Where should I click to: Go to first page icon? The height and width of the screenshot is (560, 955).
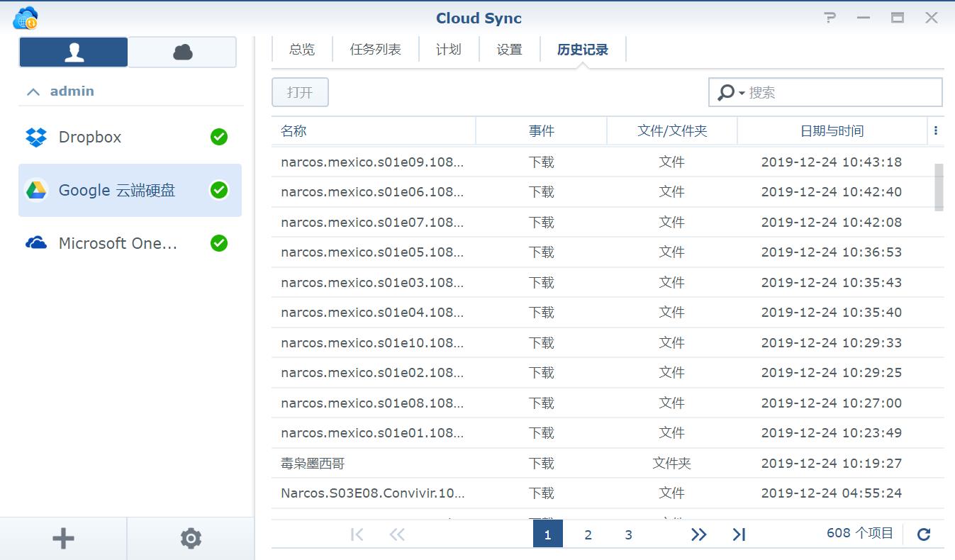[x=357, y=534]
